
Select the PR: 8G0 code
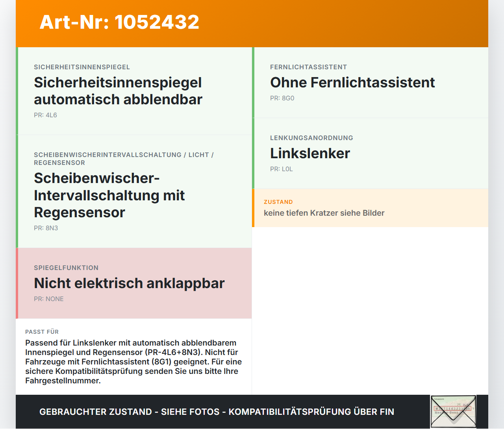point(282,98)
